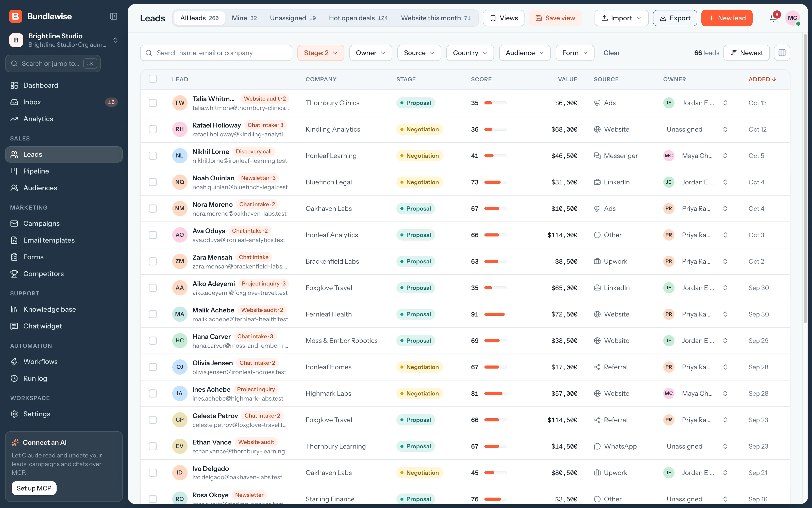
Task: Click the Export button
Action: point(675,18)
